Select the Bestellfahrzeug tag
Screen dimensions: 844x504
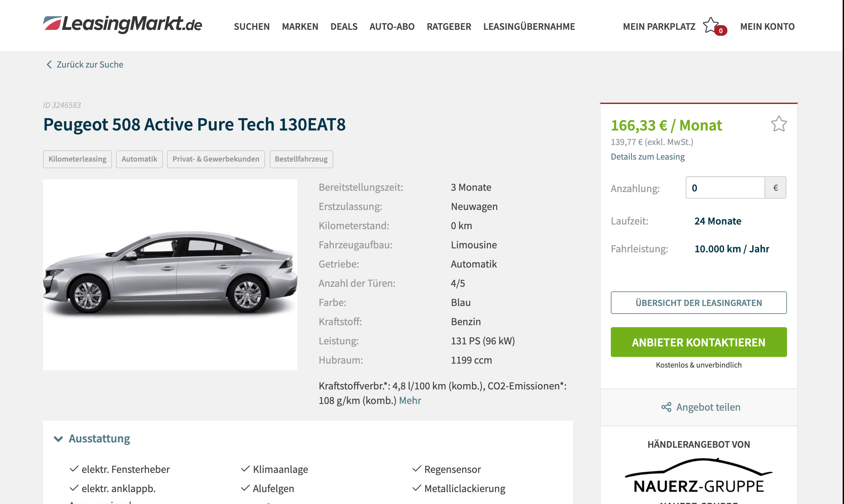tap(301, 159)
